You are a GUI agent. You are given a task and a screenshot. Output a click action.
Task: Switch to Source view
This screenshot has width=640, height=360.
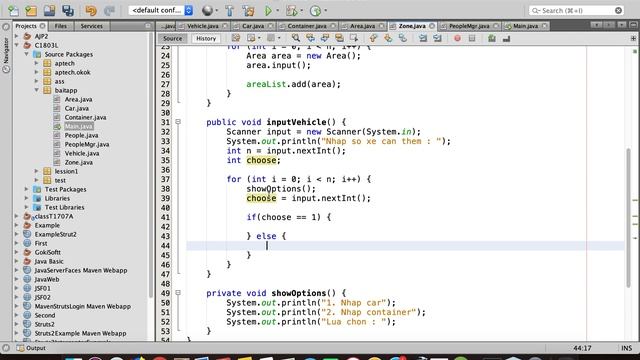[172, 38]
